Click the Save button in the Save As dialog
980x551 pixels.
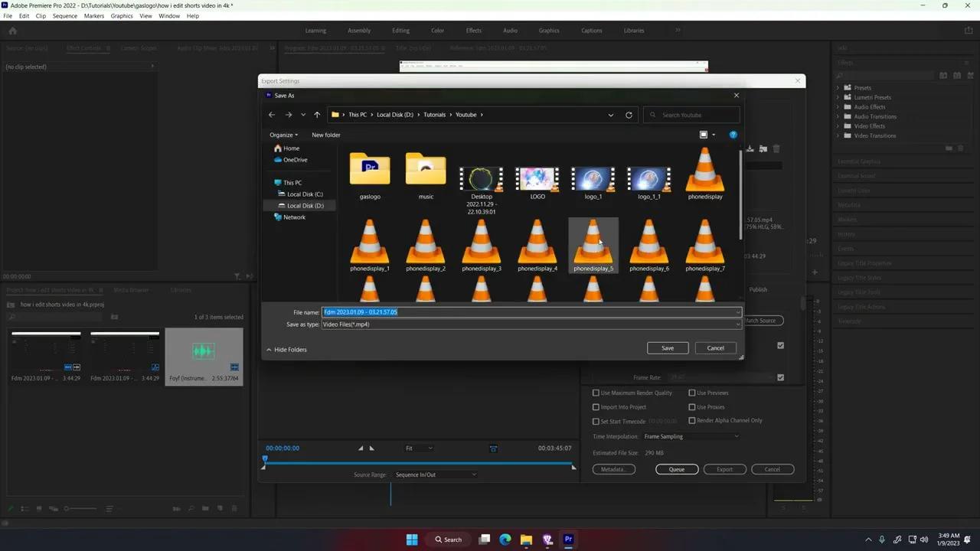coord(667,347)
